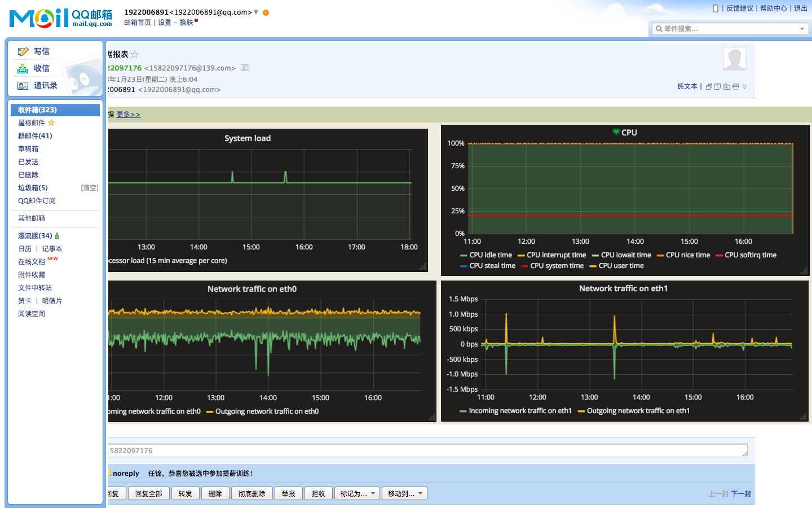
Task: Switch to 纯文本 plain text view
Action: point(687,86)
